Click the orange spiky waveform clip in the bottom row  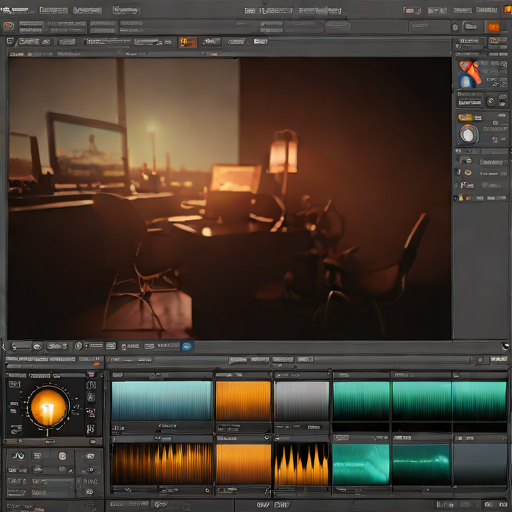point(162,464)
